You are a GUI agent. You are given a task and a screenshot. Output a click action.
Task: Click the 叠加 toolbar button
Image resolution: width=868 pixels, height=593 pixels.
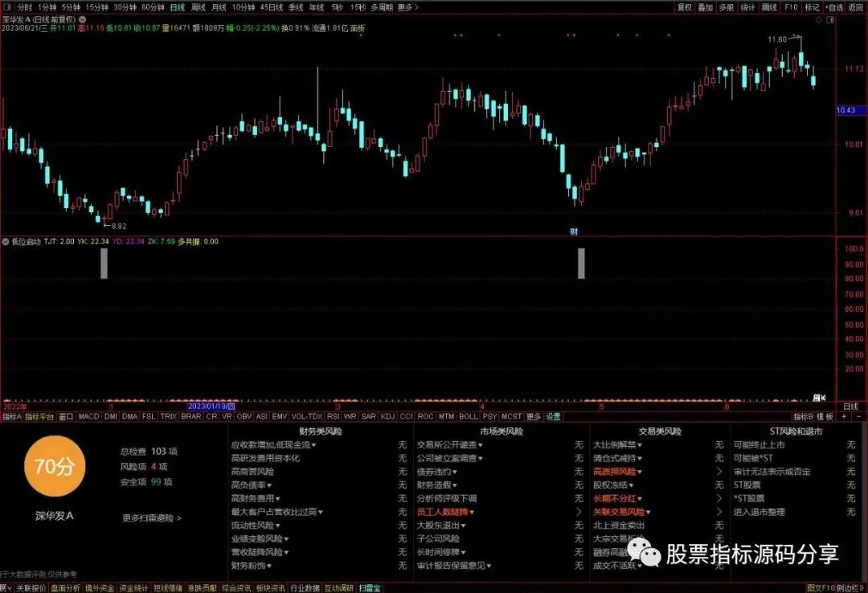click(x=706, y=7)
